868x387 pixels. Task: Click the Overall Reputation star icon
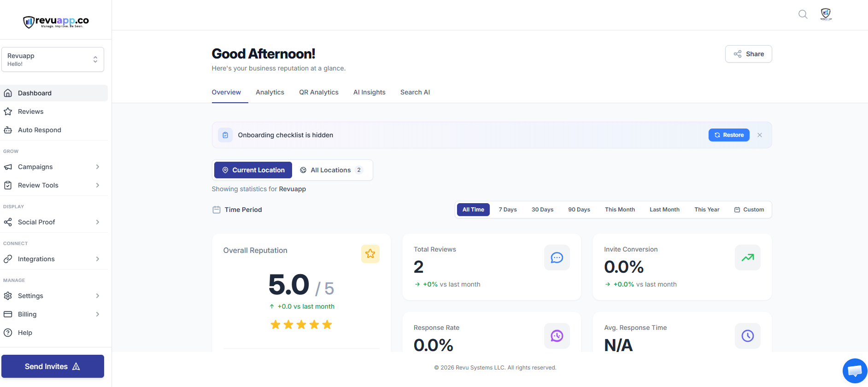coord(370,254)
